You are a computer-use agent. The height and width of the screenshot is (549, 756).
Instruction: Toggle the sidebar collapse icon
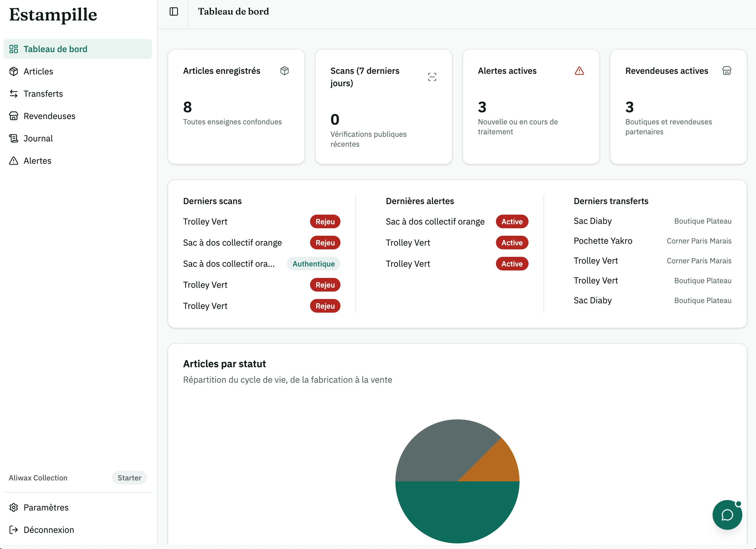174,12
